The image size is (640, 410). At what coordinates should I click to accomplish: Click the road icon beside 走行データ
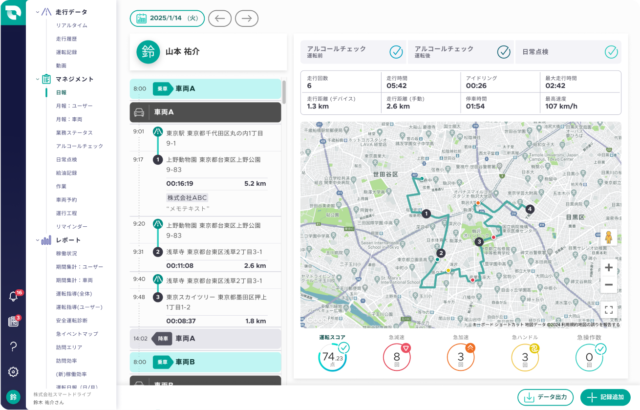pyautogui.click(x=46, y=12)
